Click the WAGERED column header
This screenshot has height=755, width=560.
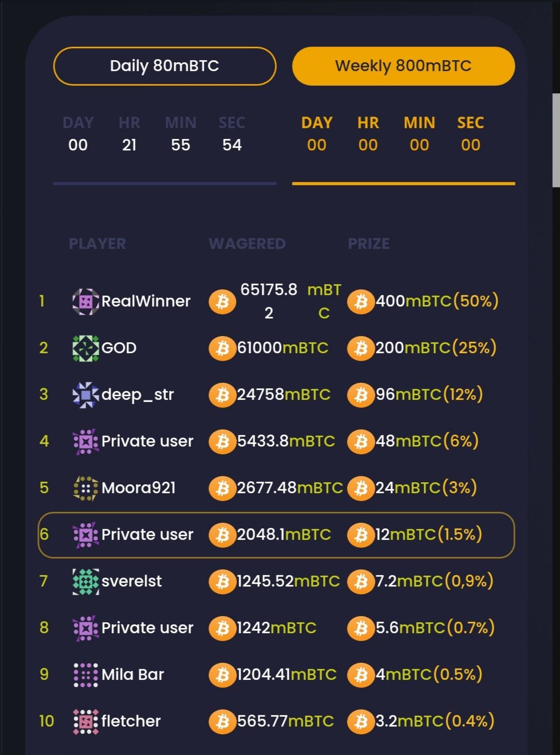(247, 244)
